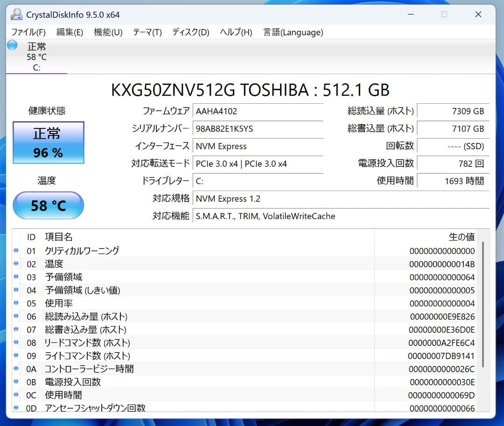Click the 正常 96% health status button
504x426 pixels.
coord(48,142)
